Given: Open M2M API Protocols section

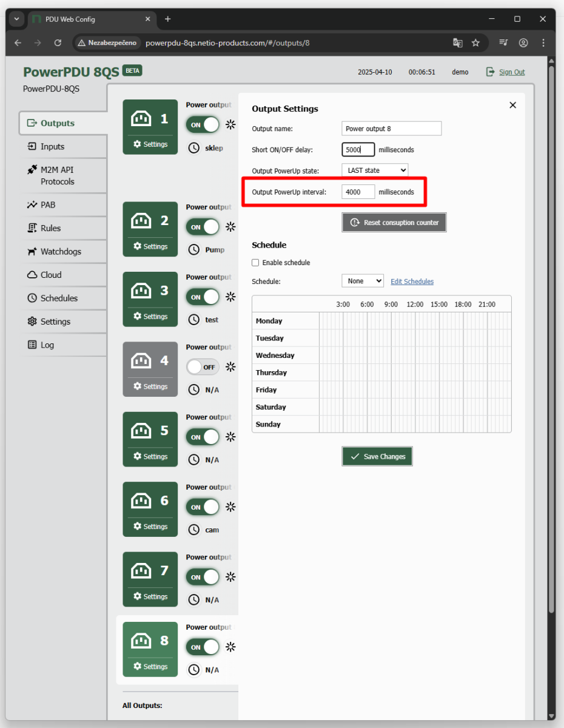Looking at the screenshot, I should (x=63, y=175).
